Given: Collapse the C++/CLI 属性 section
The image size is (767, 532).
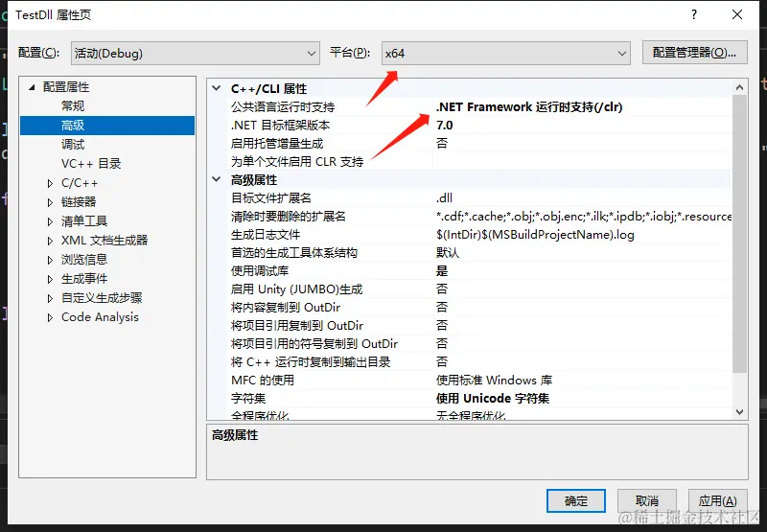Looking at the screenshot, I should coord(216,88).
